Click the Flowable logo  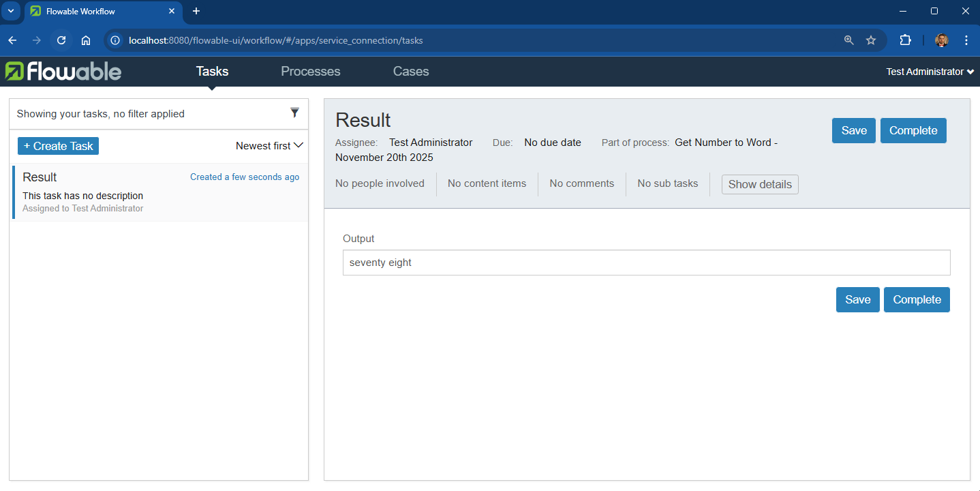(63, 72)
